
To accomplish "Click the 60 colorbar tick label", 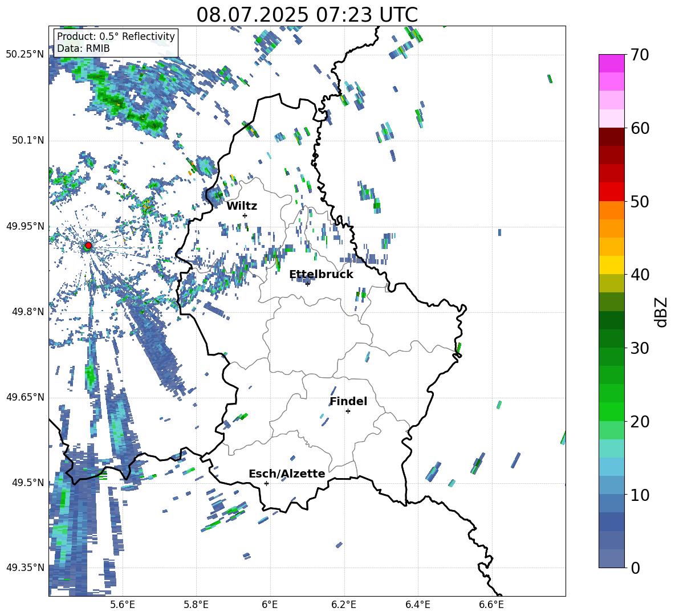I will tap(640, 128).
